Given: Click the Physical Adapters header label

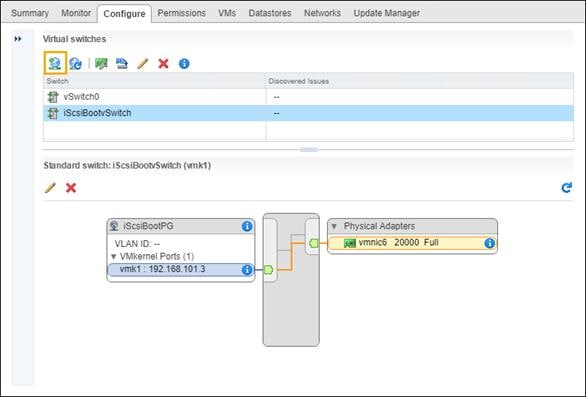Looking at the screenshot, I should pyautogui.click(x=379, y=226).
